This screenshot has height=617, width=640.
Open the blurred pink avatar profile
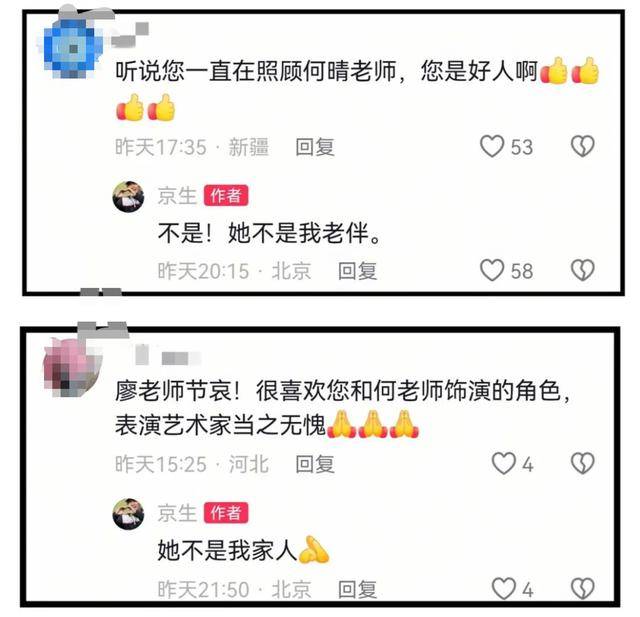[70, 367]
